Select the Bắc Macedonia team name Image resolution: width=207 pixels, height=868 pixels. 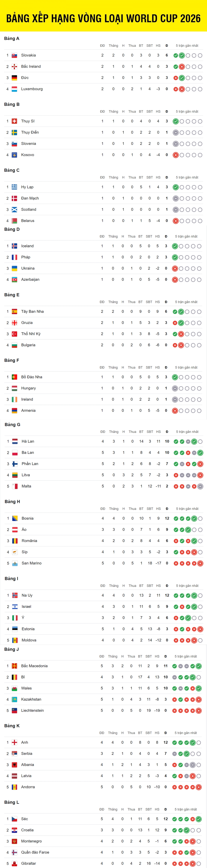(x=34, y=666)
